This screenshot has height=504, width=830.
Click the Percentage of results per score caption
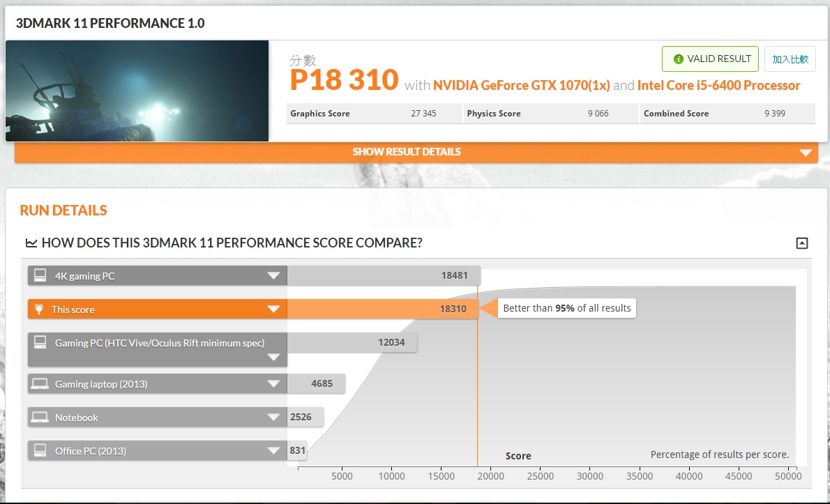click(720, 455)
